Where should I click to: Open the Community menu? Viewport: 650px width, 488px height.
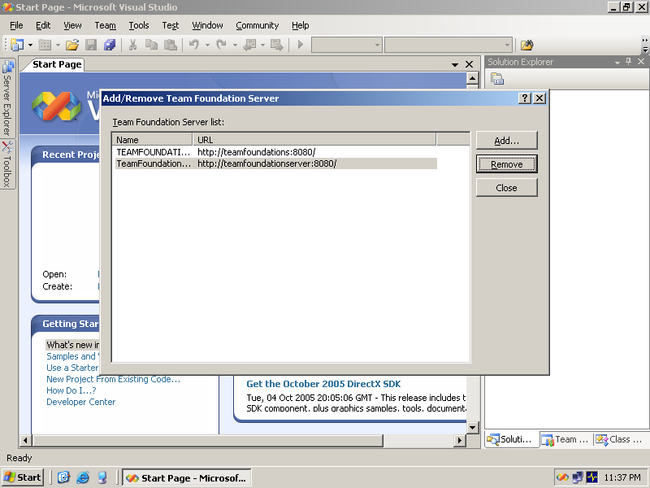click(x=257, y=26)
